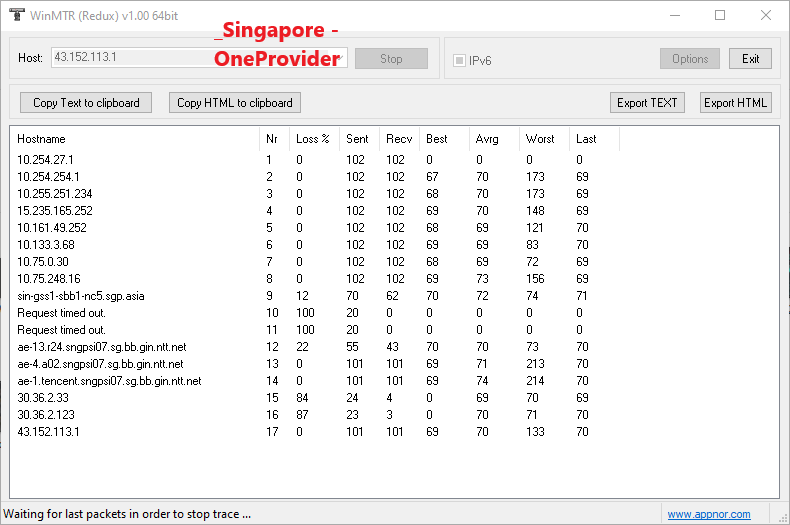Click the status bar waiting message
The height and width of the screenshot is (525, 790).
coord(127,514)
